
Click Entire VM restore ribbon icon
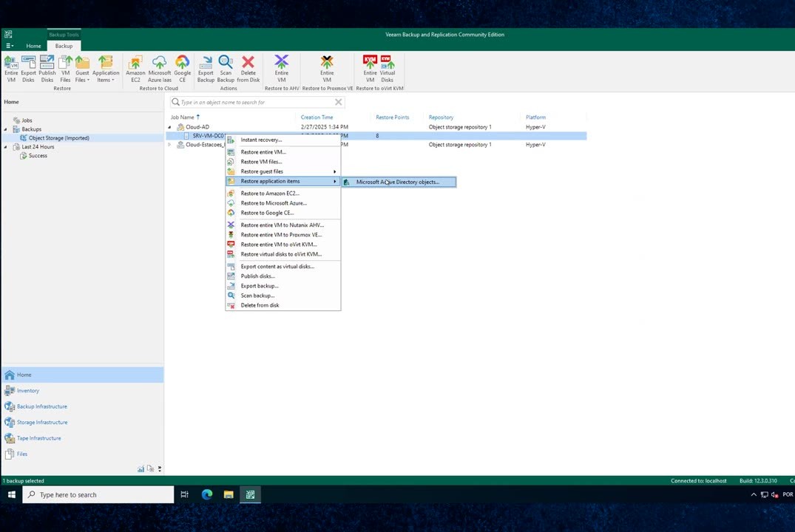11,69
